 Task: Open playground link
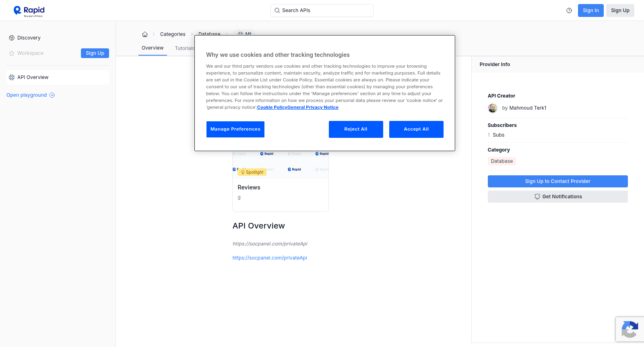pyautogui.click(x=31, y=95)
